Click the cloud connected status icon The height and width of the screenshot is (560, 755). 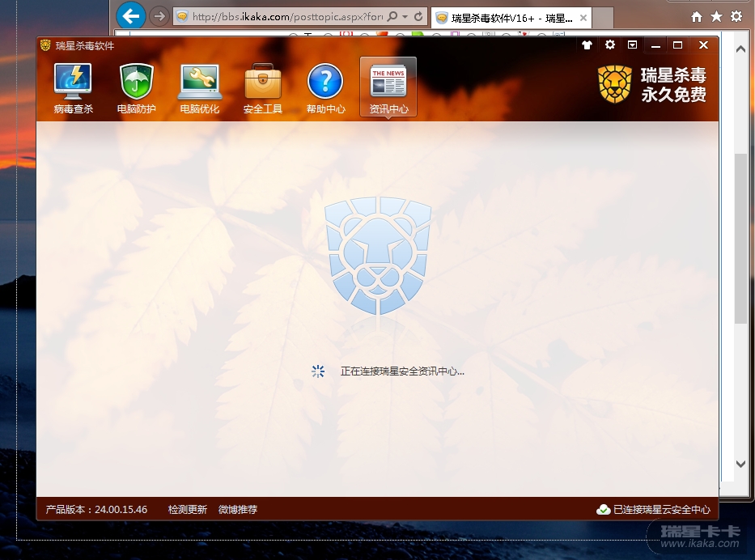coord(603,510)
